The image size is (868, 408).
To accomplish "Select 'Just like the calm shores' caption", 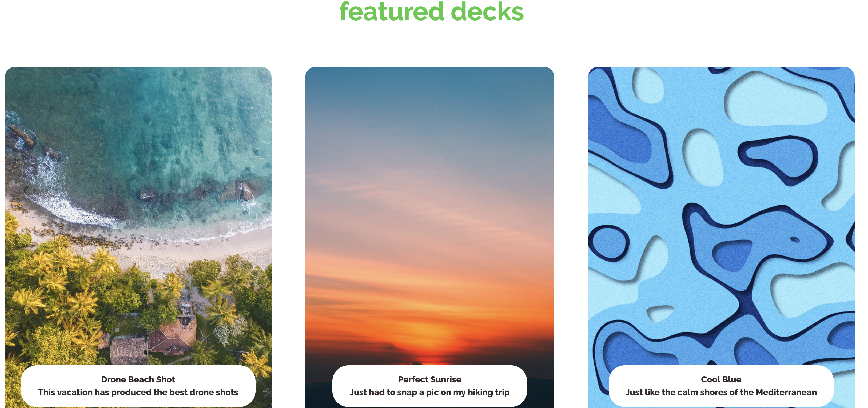I will pyautogui.click(x=721, y=393).
